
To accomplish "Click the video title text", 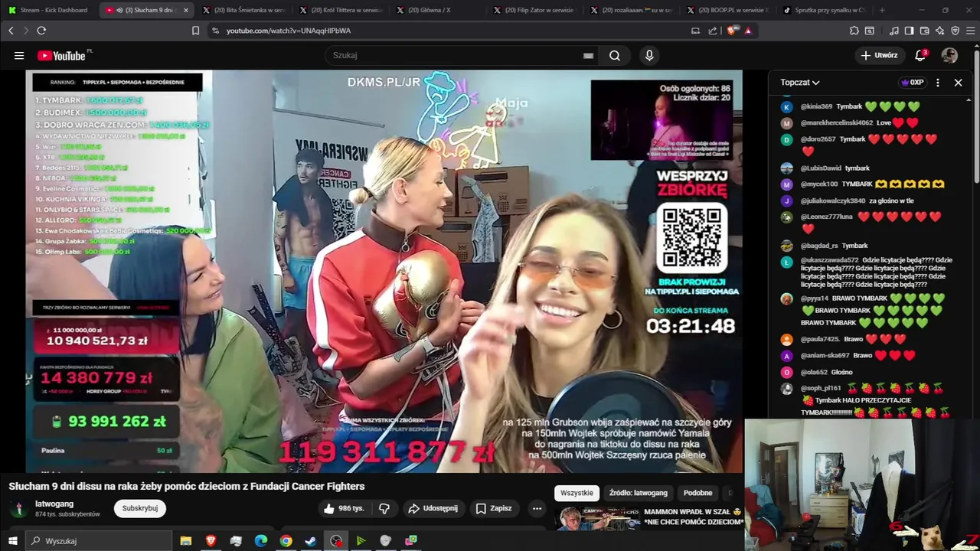I will [187, 486].
